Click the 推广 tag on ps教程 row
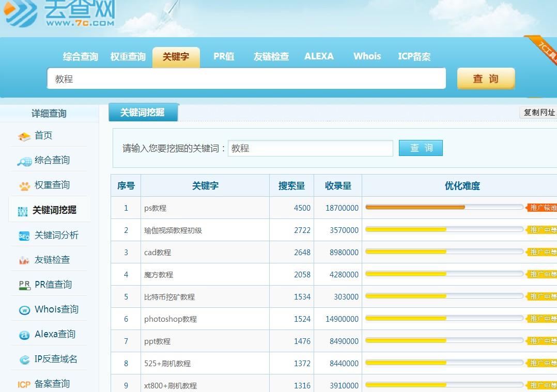This screenshot has height=392, width=557. click(541, 208)
